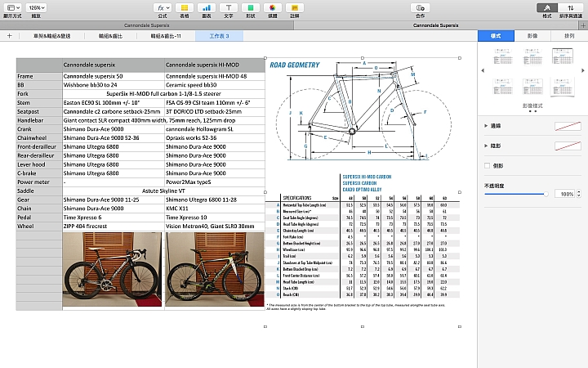Screen dimensions: 588x368
Task: Click cell 'Wishbone bb30 to 24'
Action: tap(114, 85)
